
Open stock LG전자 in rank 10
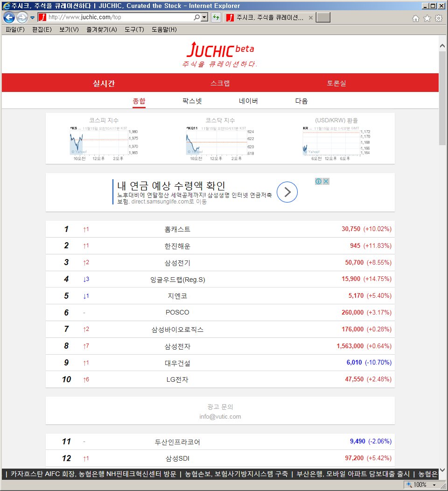pyautogui.click(x=177, y=379)
